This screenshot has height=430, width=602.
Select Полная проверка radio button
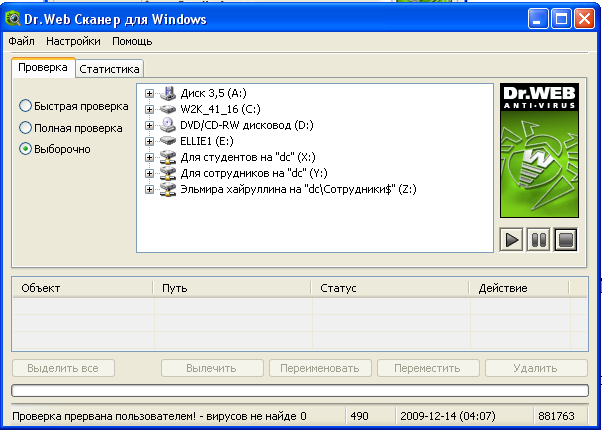pyautogui.click(x=25, y=128)
